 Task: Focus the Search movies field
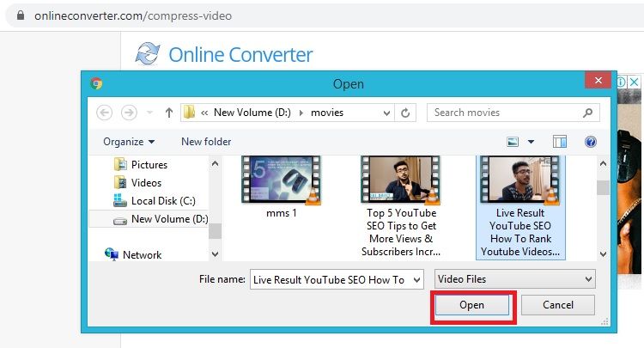513,113
